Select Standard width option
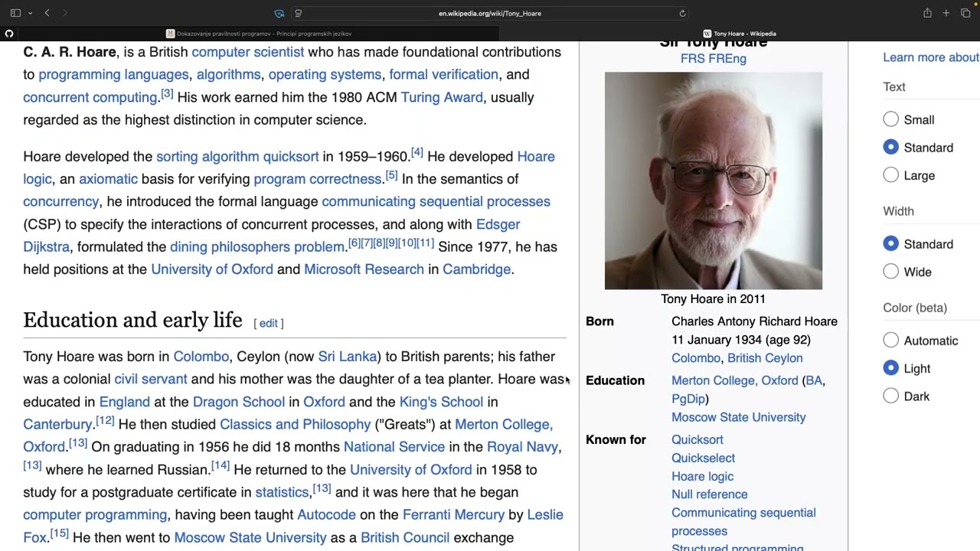 pyautogui.click(x=890, y=243)
